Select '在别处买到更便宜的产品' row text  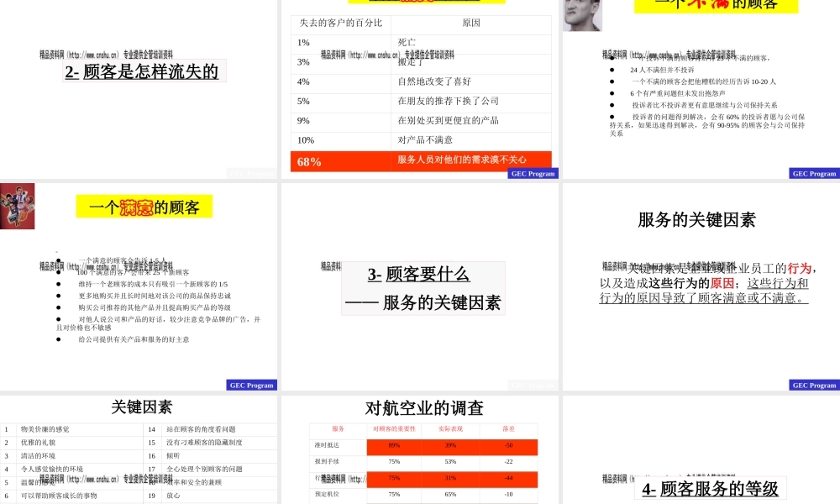(x=448, y=120)
